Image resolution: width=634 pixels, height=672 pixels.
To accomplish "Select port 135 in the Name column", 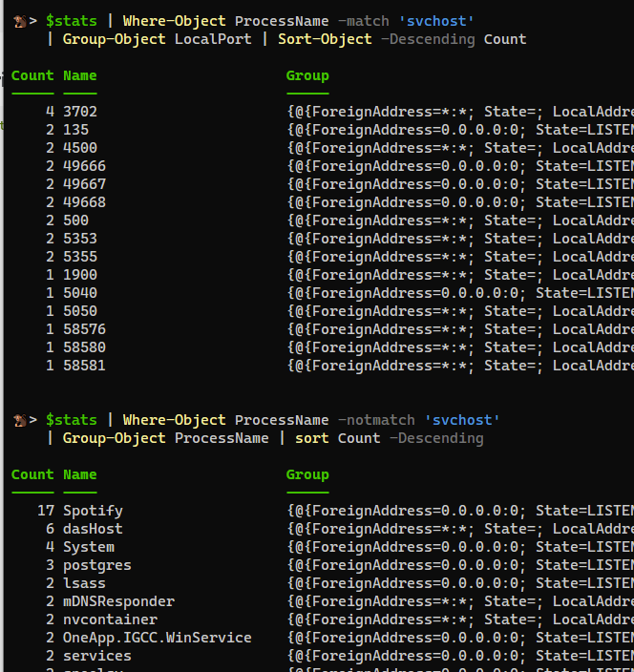I will pos(75,130).
